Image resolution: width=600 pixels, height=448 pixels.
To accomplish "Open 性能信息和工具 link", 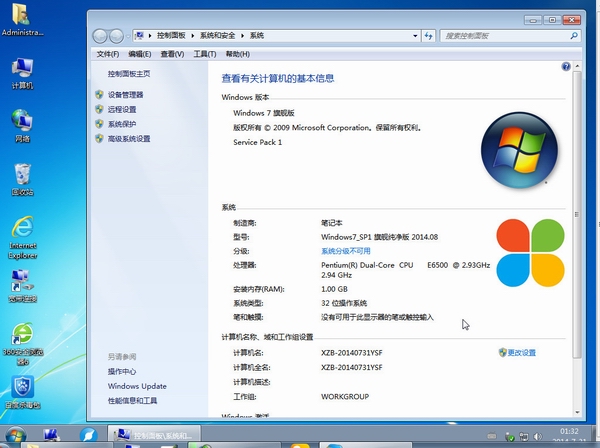I will 132,401.
